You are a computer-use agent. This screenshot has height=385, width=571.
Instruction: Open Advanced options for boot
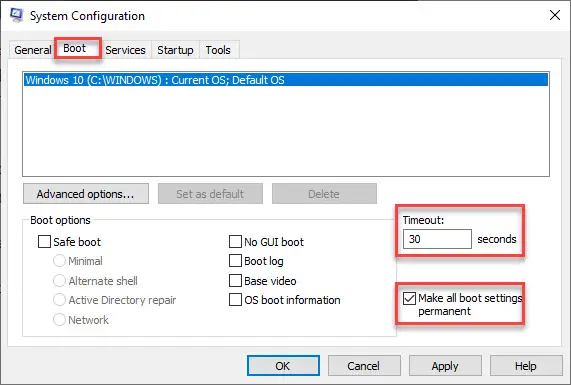[86, 194]
